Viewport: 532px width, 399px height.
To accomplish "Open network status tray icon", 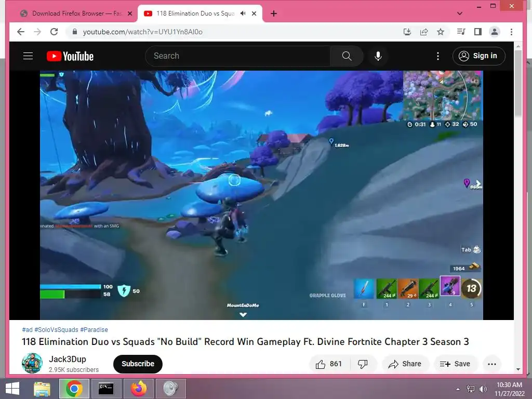I will (471, 389).
